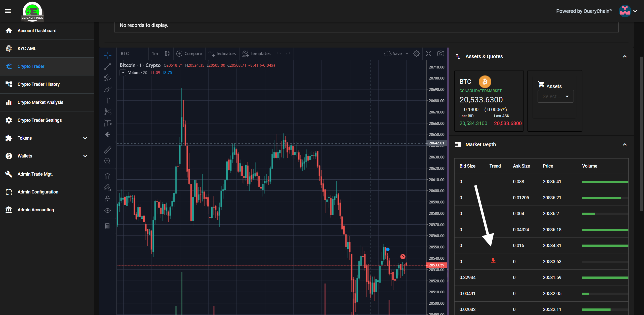
Task: Change the 1m chart interval
Action: tap(155, 54)
